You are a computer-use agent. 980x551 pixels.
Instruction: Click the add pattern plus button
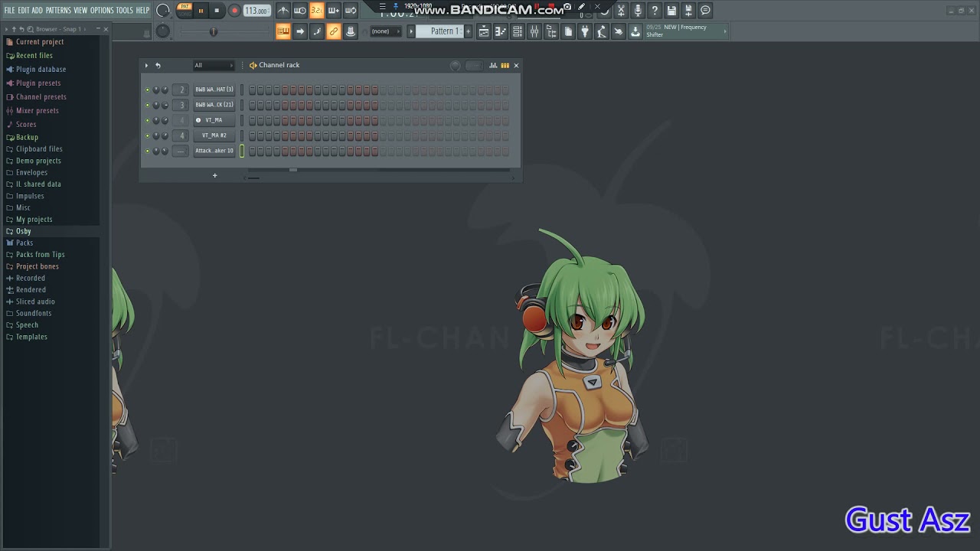[469, 31]
